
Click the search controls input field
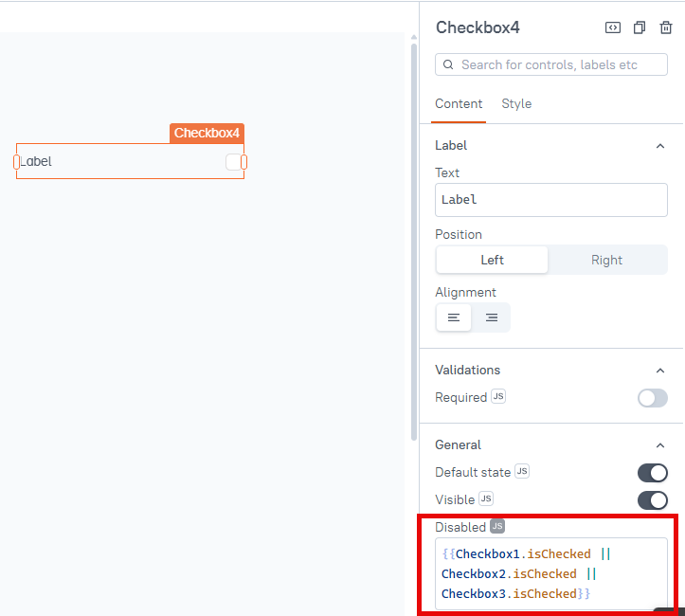click(550, 64)
